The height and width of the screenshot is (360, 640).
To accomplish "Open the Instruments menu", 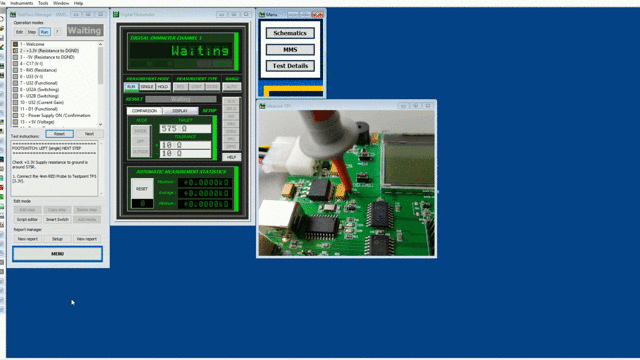I will (x=22, y=3).
